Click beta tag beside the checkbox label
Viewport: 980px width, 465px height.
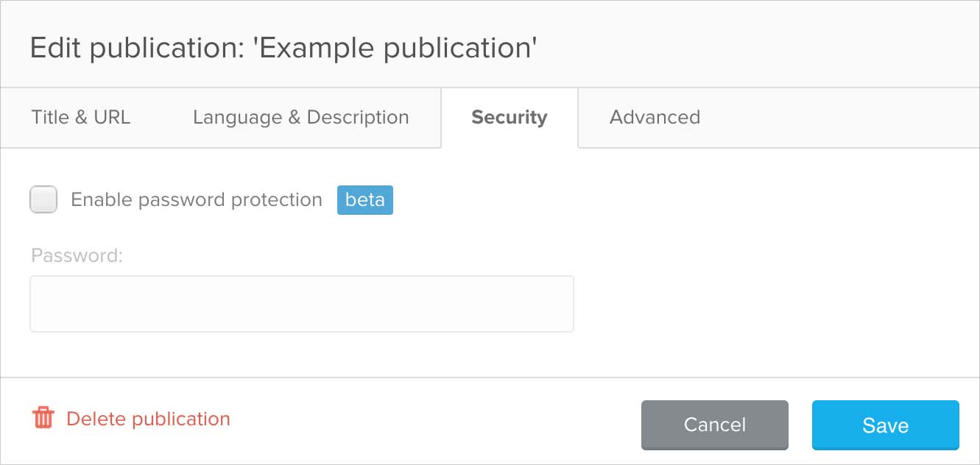364,199
